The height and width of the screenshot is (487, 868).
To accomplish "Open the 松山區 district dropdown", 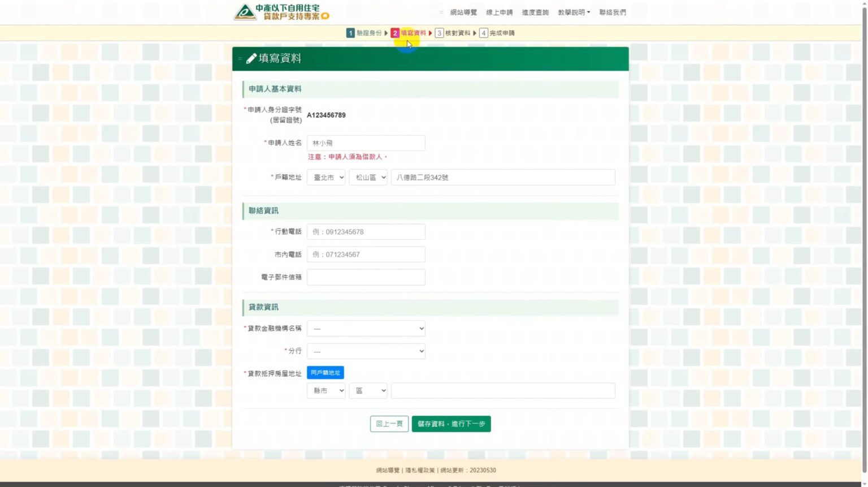I will (368, 177).
